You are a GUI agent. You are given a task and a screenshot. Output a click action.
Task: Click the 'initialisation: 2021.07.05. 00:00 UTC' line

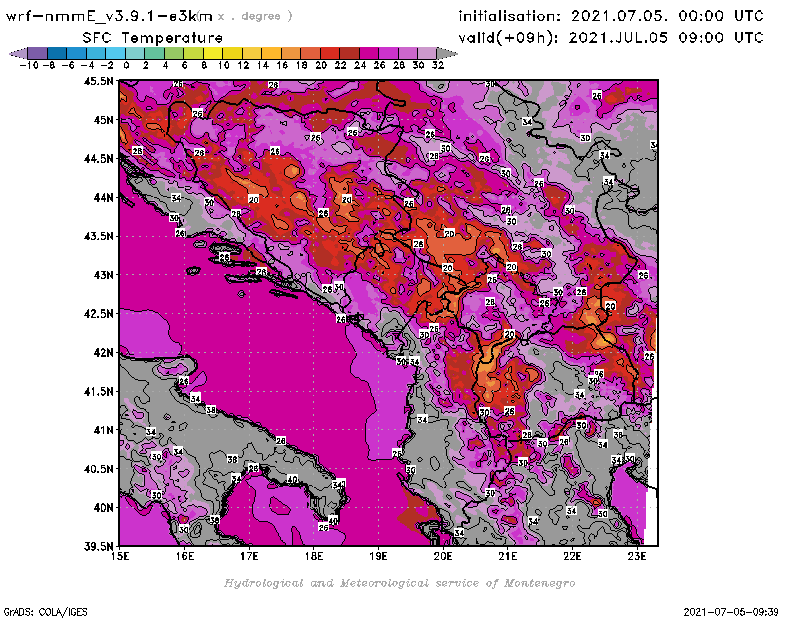(x=611, y=16)
